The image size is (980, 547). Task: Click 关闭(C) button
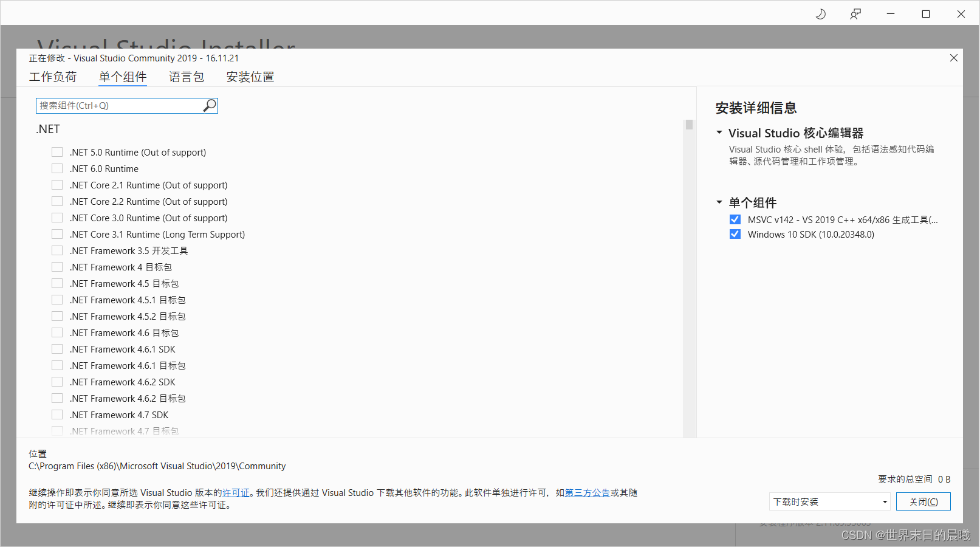923,501
